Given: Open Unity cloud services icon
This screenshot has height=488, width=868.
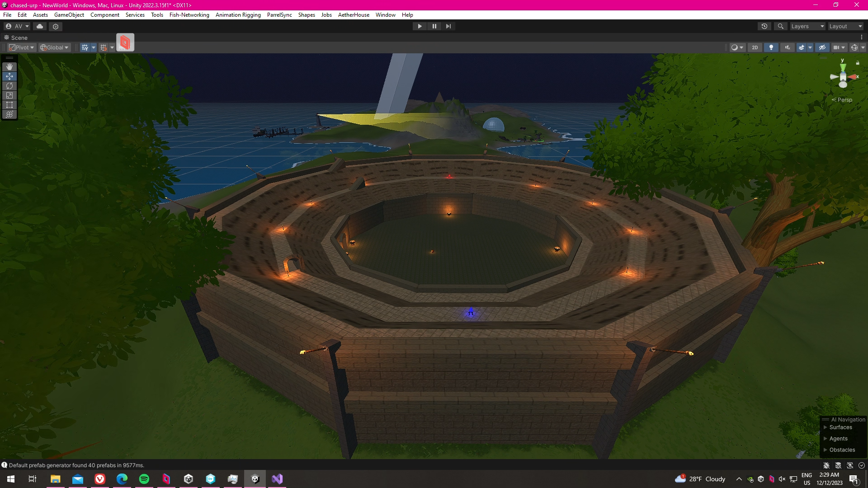Looking at the screenshot, I should click(40, 26).
